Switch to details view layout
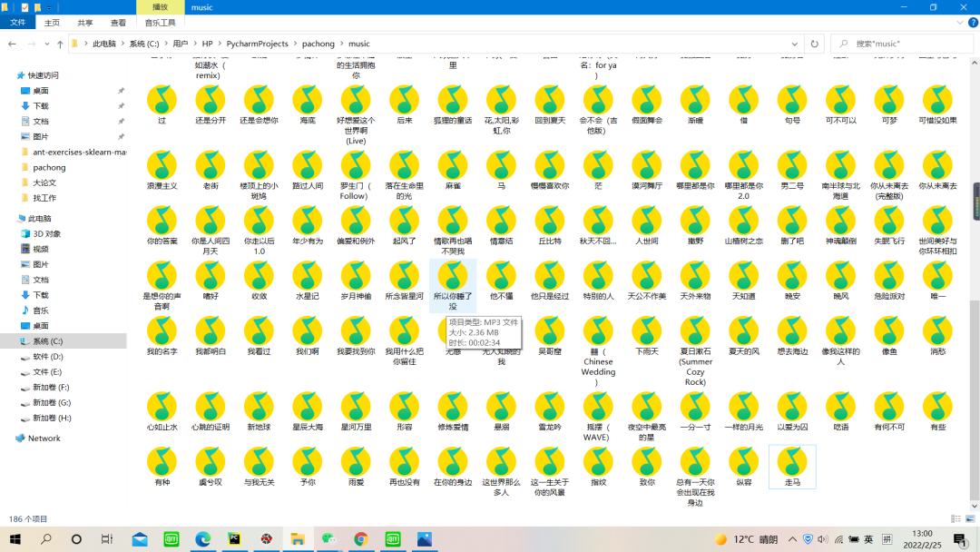 tap(955, 519)
